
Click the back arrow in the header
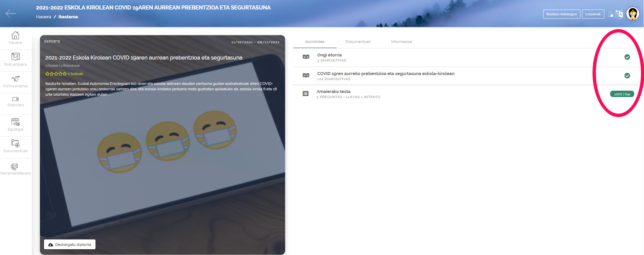11,14
